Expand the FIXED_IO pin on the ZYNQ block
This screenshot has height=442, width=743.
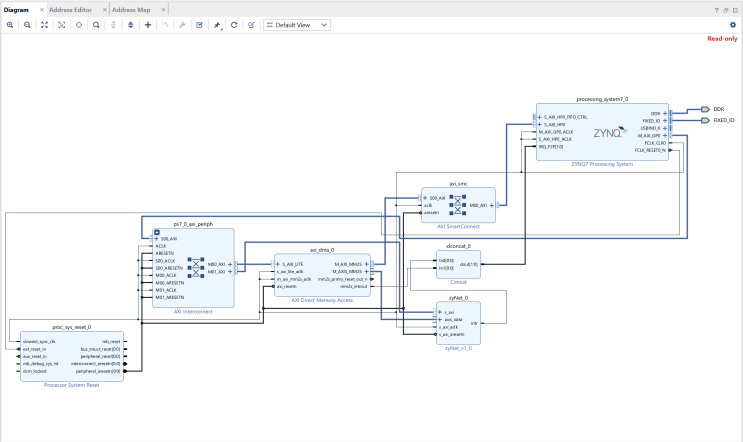click(x=665, y=121)
